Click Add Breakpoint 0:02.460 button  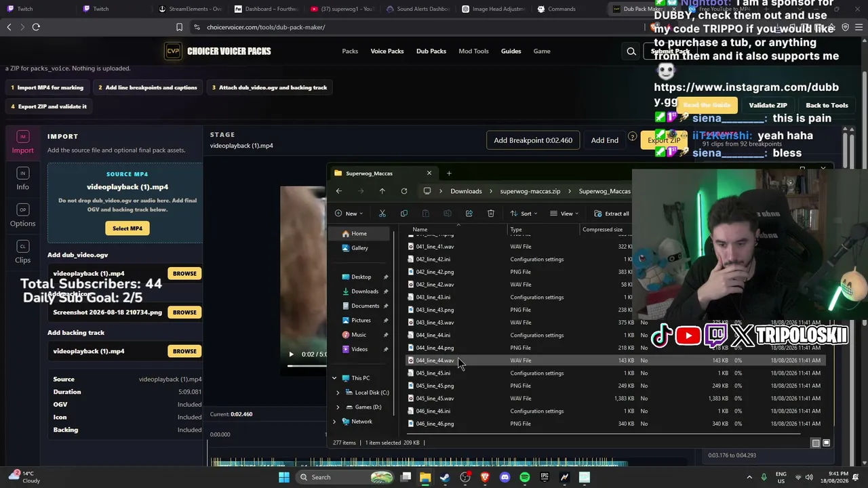[533, 140]
